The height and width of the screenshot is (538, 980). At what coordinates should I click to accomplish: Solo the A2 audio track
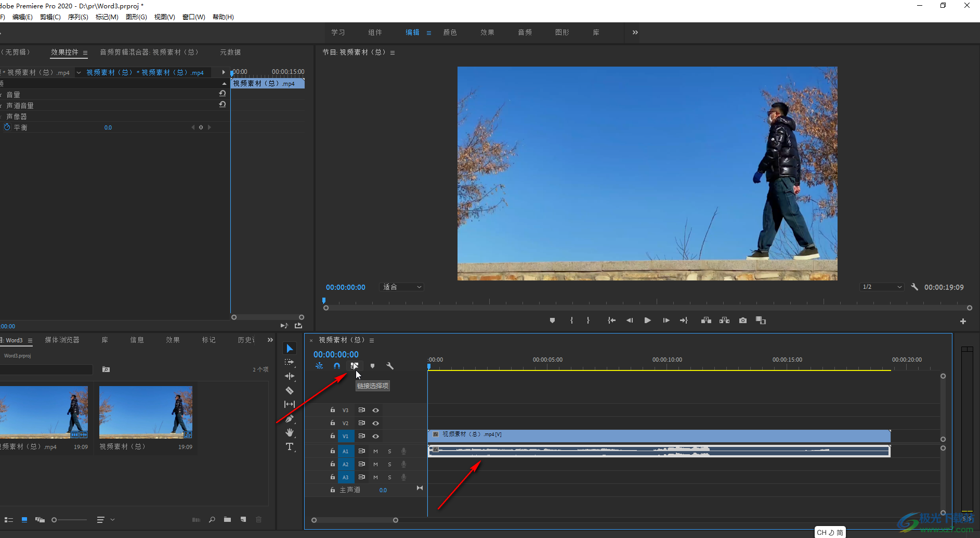pyautogui.click(x=389, y=464)
